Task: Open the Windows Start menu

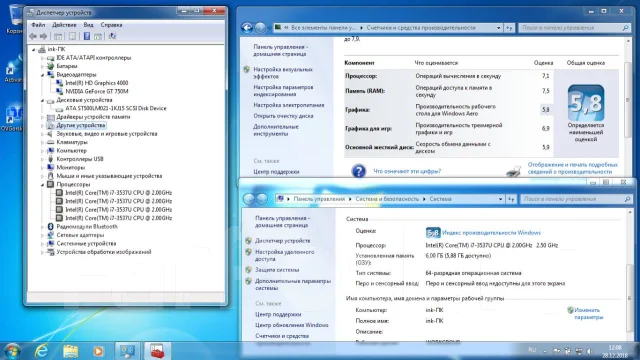Action: (x=12, y=351)
